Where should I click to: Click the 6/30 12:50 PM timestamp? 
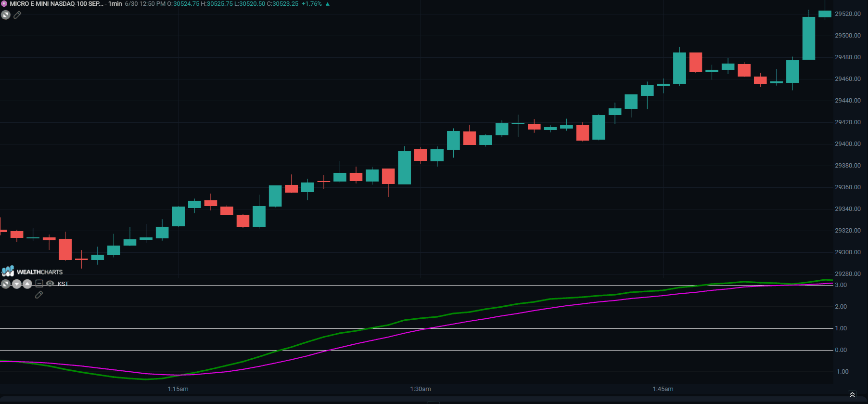145,4
